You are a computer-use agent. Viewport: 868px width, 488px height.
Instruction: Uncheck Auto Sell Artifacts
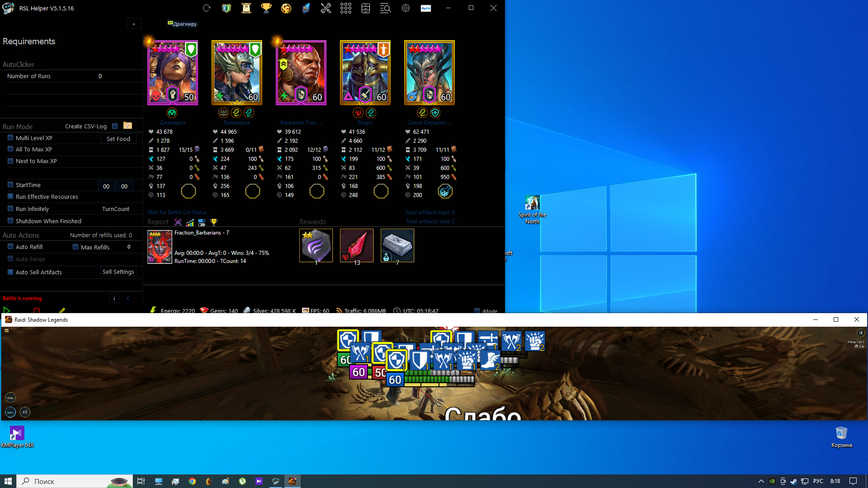[x=10, y=272]
